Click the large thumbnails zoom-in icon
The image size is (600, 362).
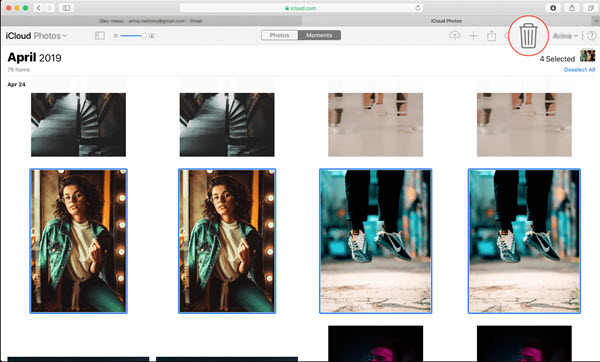(152, 36)
